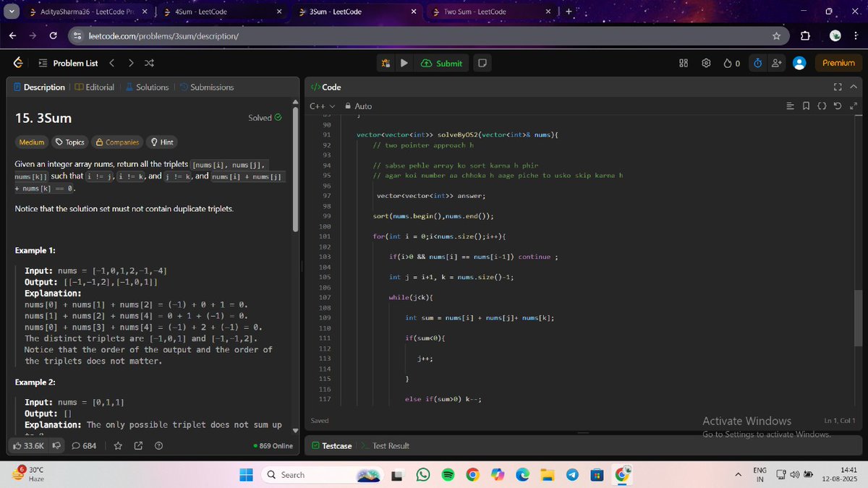868x488 pixels.
Task: Expand editor with diagonal arrows icon
Action: (854, 106)
